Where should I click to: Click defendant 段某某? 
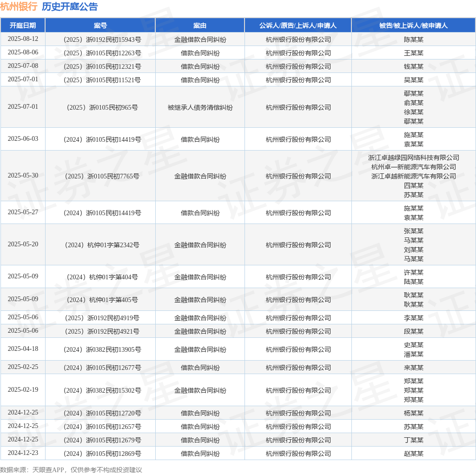[x=413, y=331]
